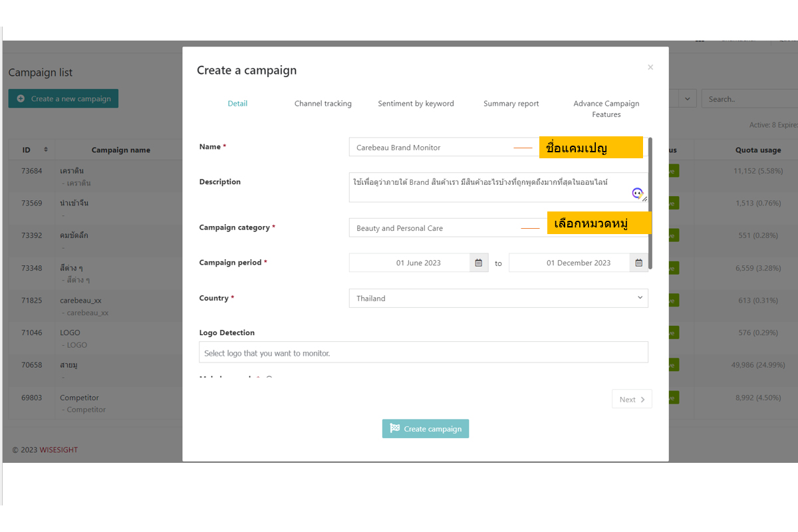Open the dropdown beside the Search box
Image resolution: width=798 pixels, height=532 pixels.
click(x=687, y=99)
